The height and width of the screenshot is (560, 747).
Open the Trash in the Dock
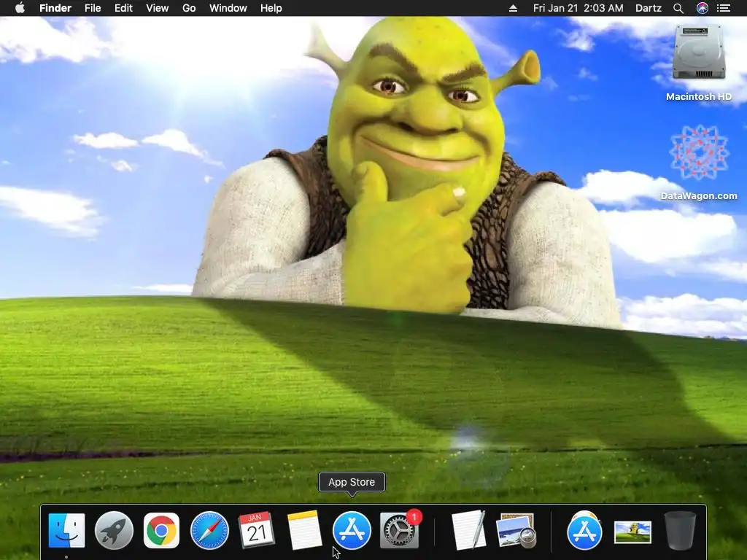click(x=681, y=530)
